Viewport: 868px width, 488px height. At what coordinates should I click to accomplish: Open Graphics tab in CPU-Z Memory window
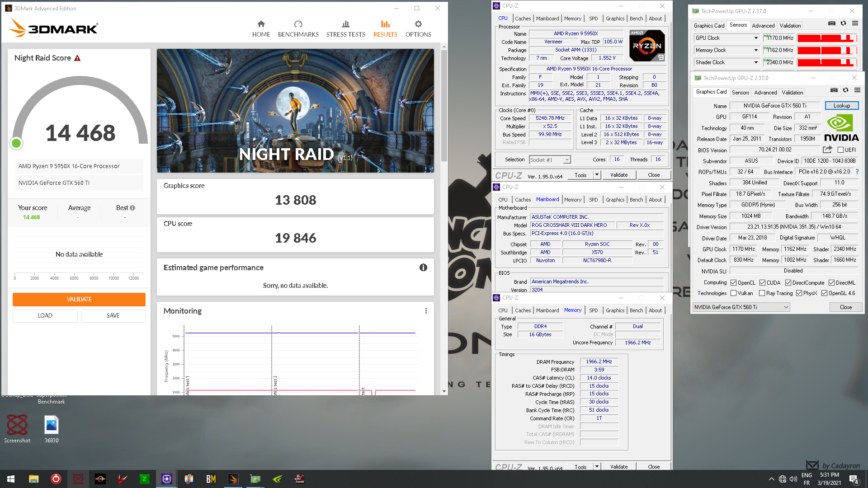(x=615, y=310)
